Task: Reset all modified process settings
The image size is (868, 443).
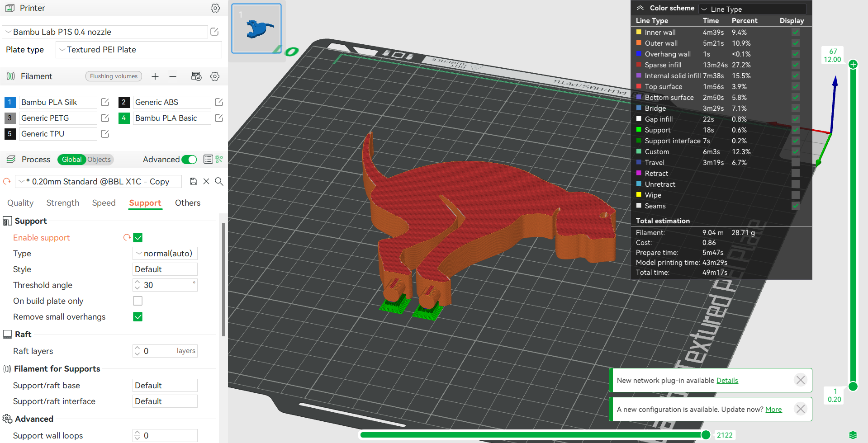Action: pyautogui.click(x=7, y=181)
